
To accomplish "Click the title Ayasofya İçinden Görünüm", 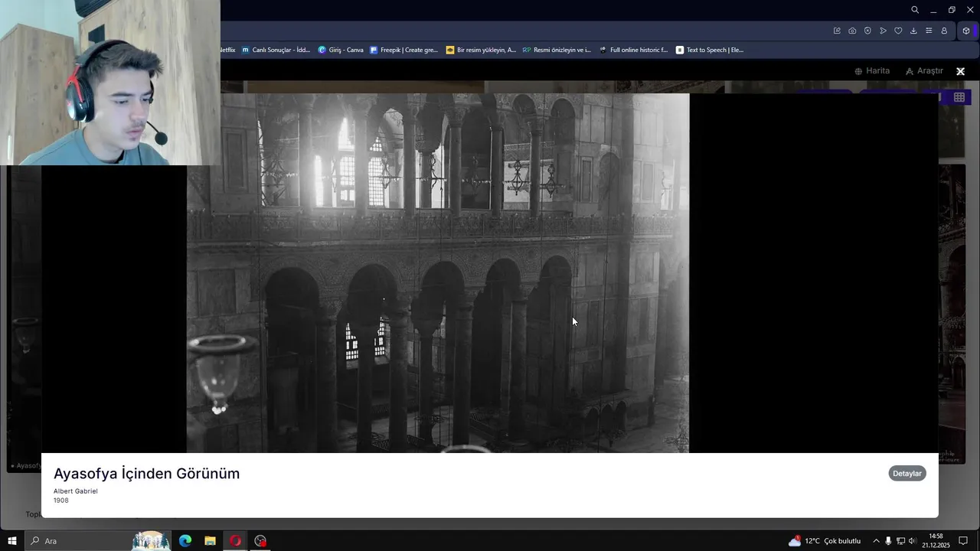I will point(147,474).
